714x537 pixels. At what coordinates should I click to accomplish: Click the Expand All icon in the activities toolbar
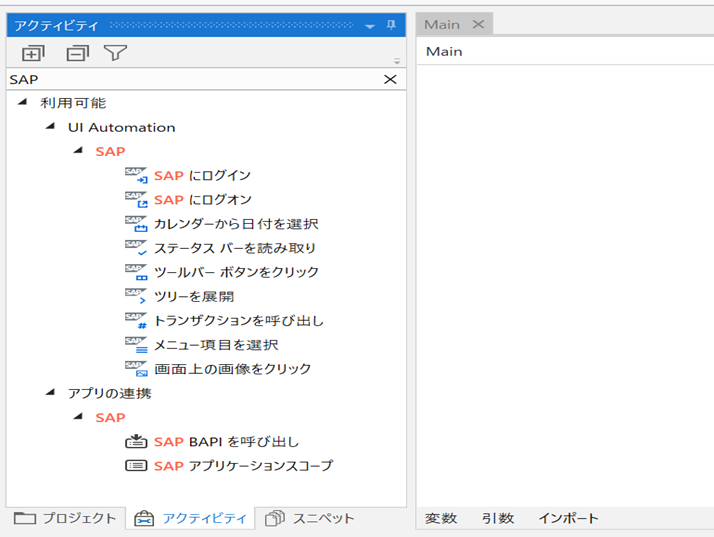[33, 53]
